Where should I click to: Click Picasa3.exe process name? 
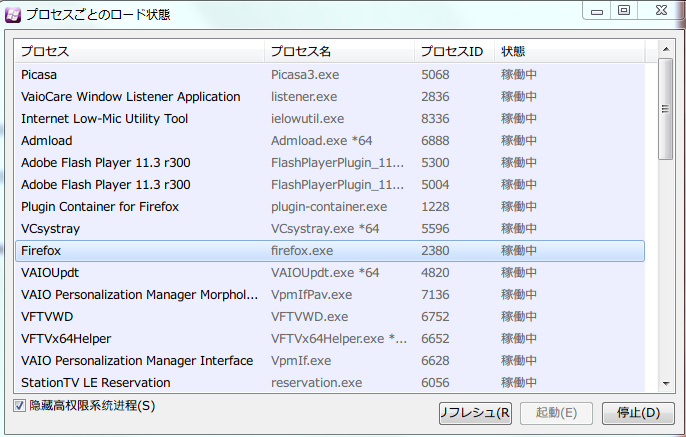click(305, 75)
